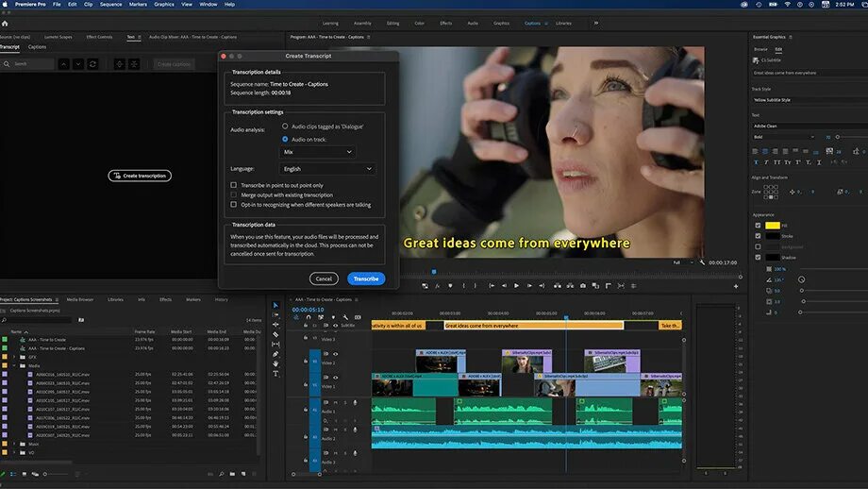868x489 pixels.
Task: Select the Pen tool in timeline toolbar
Action: coord(275,354)
